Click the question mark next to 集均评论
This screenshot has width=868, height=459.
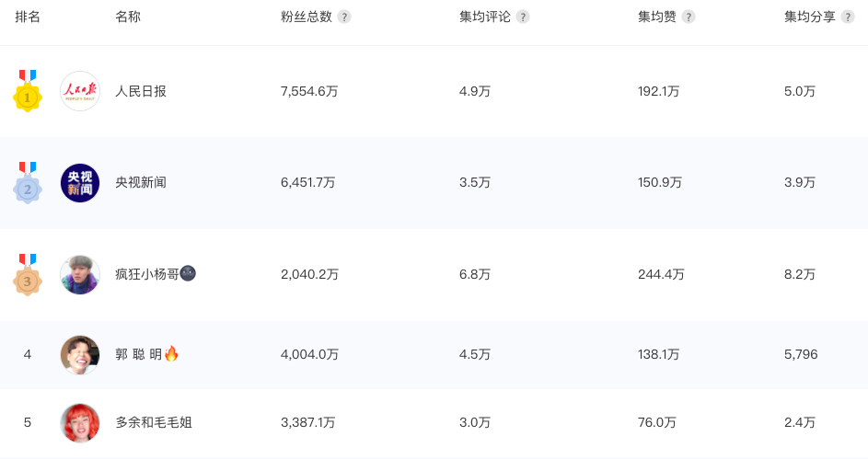click(x=523, y=17)
